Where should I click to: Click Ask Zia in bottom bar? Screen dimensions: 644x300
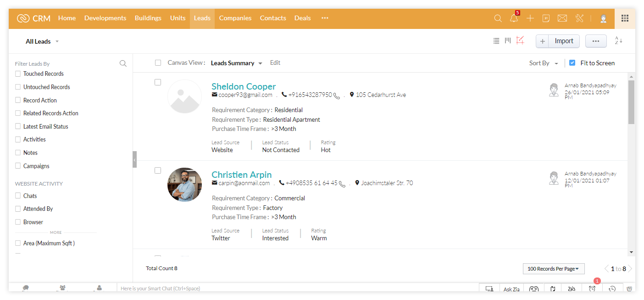[x=511, y=289]
